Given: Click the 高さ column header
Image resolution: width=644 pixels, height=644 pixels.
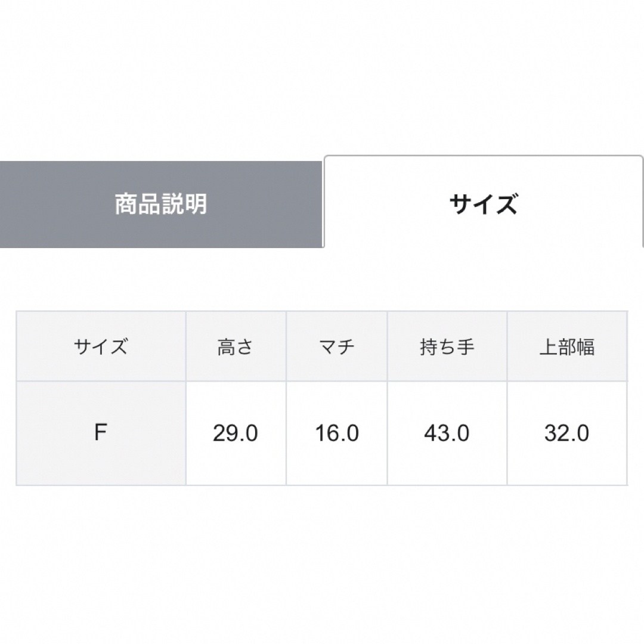Looking at the screenshot, I should 236,346.
